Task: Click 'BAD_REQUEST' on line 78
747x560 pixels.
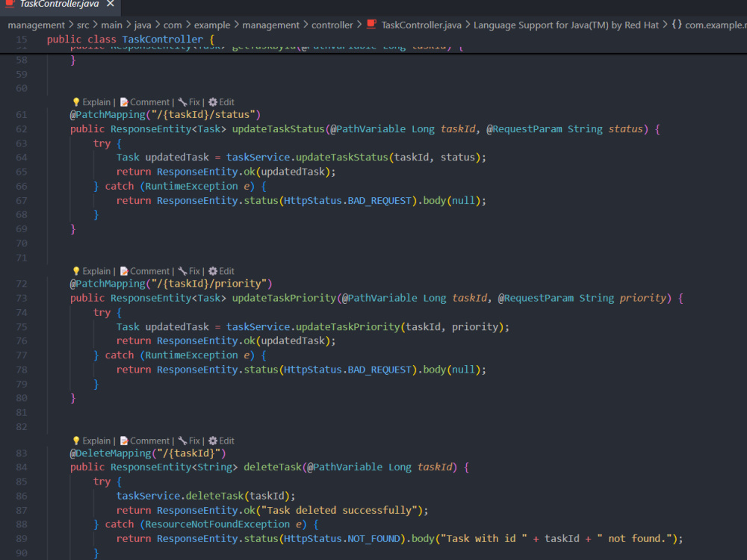Action: (x=379, y=370)
